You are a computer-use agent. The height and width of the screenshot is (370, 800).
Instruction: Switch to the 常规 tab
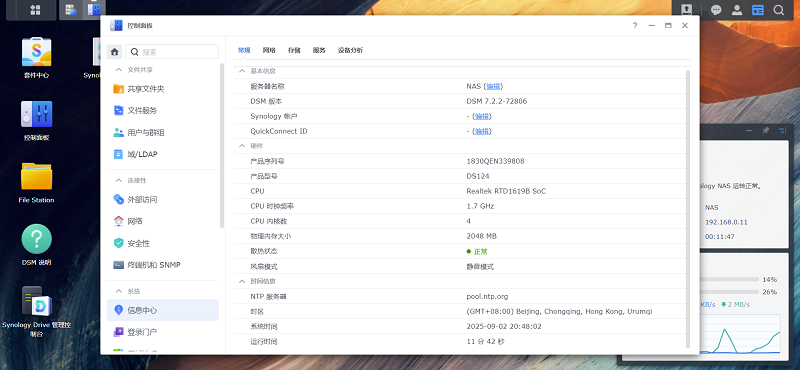(x=244, y=50)
